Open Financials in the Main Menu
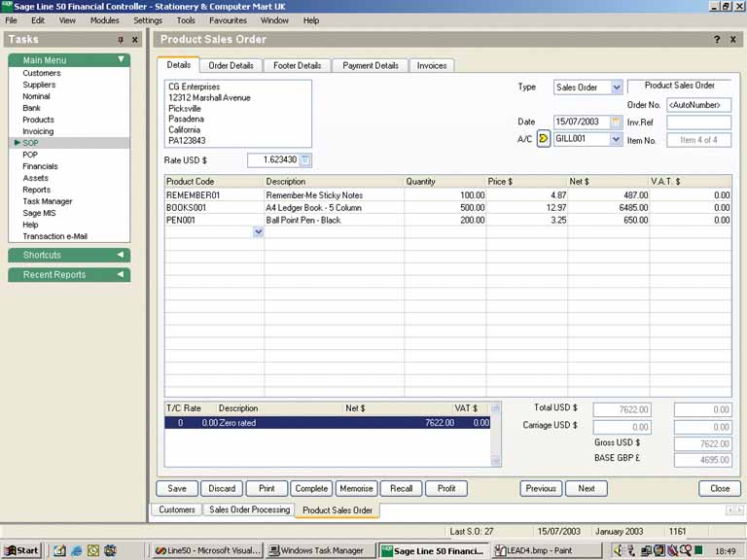The width and height of the screenshot is (747, 560). click(x=40, y=166)
